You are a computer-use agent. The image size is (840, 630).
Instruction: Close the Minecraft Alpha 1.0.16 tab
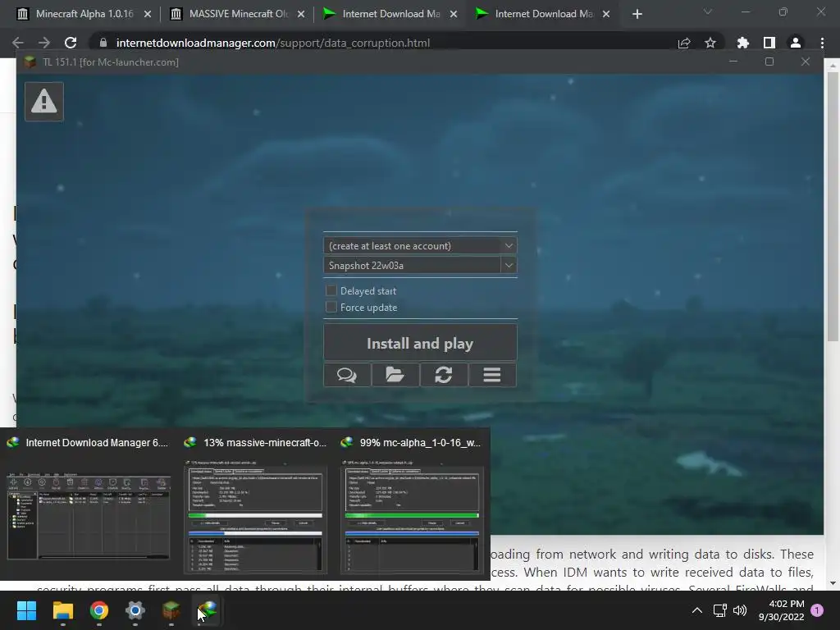148,15
